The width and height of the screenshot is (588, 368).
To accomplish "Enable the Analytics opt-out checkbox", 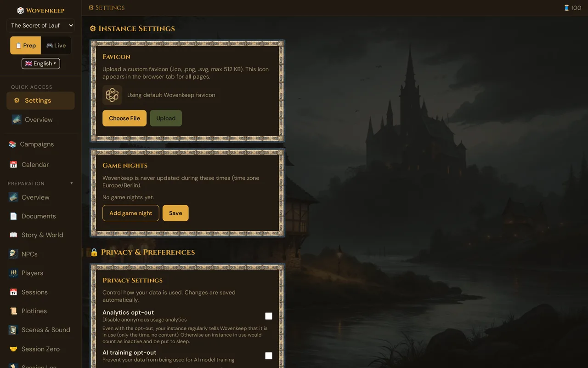I will tap(269, 316).
